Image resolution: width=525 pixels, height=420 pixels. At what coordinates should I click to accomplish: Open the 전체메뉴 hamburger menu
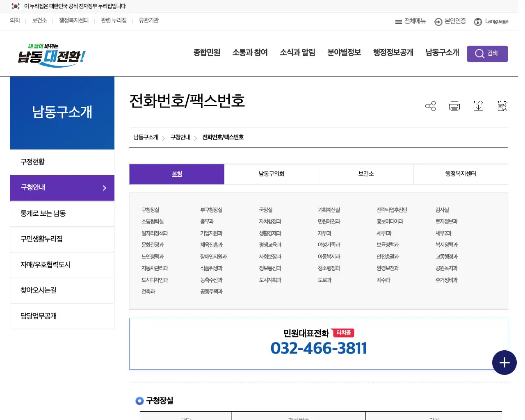[x=410, y=21]
